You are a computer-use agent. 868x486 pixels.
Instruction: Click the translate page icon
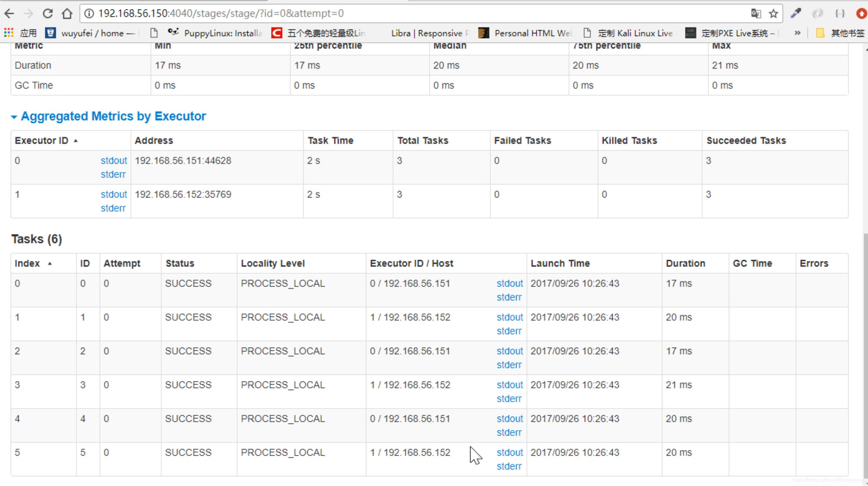pos(756,13)
